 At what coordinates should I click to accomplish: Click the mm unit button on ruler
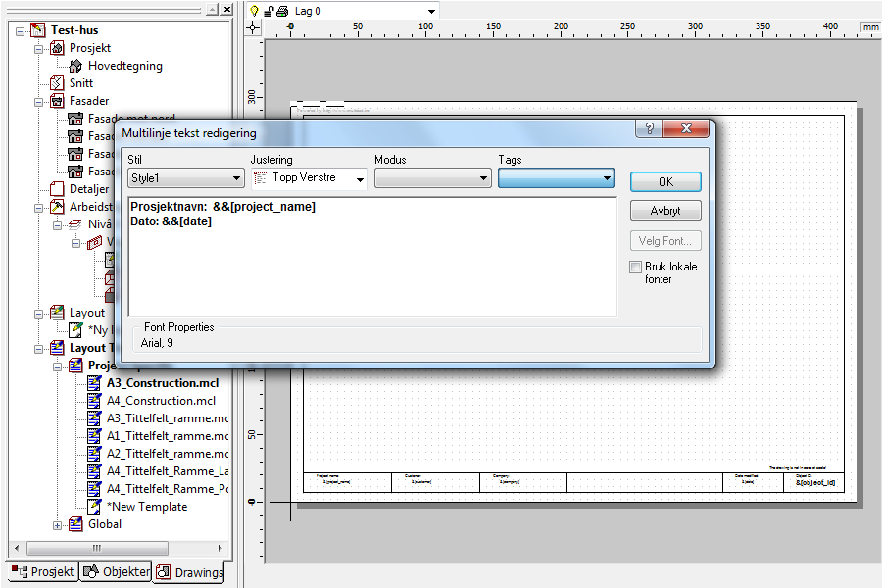click(x=871, y=27)
